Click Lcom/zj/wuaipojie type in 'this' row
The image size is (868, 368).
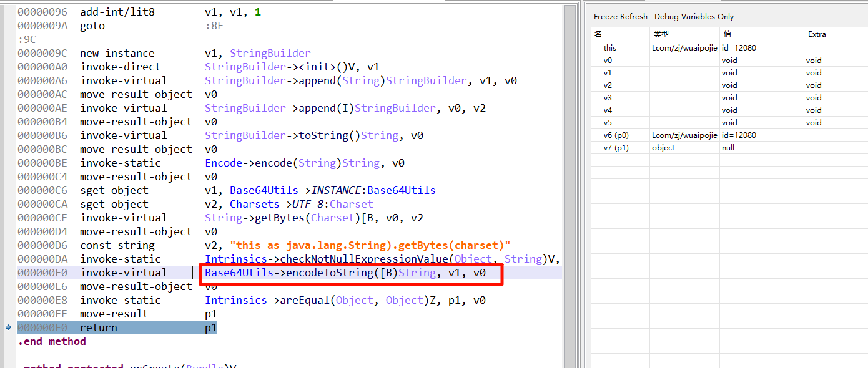(x=684, y=48)
